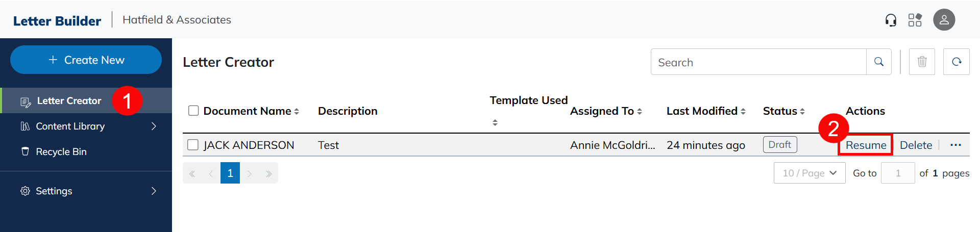980x232 pixels.
Task: Open the three-dots more actions menu
Action: [955, 145]
